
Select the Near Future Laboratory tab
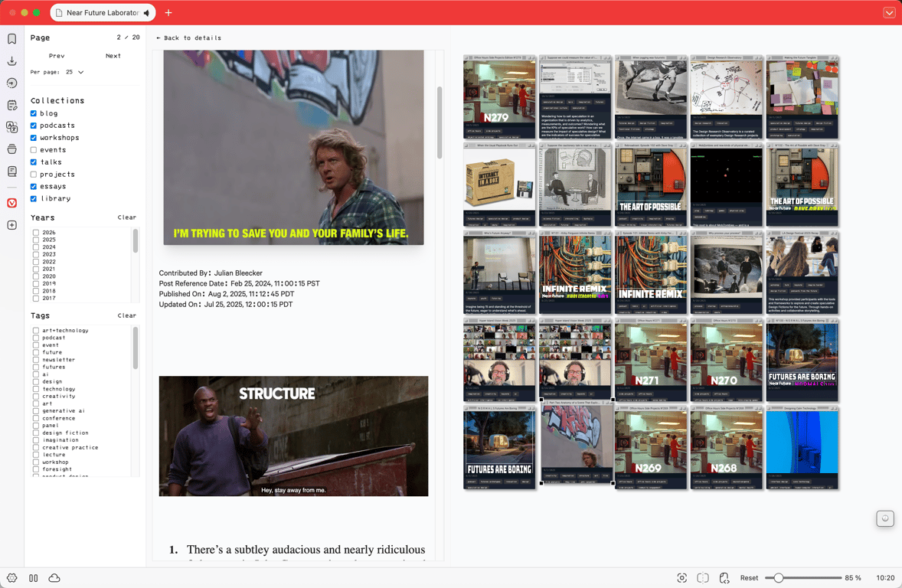click(x=103, y=13)
